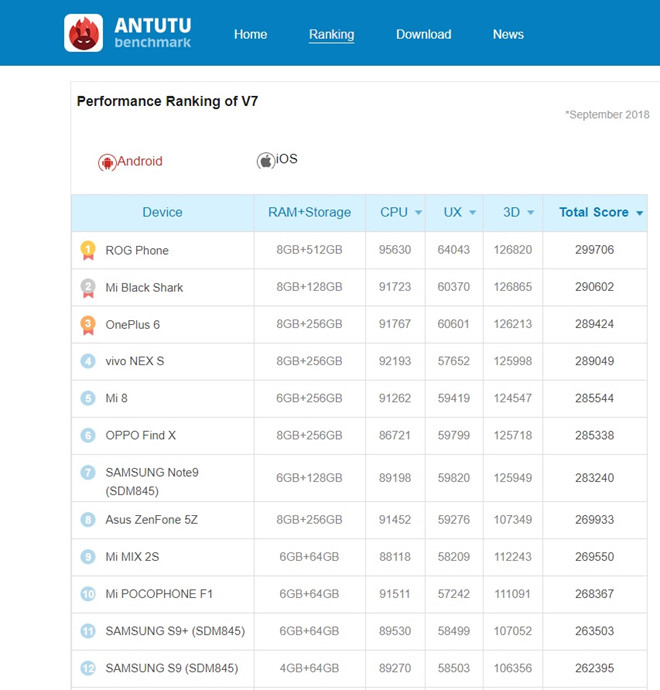The image size is (660, 690).
Task: Go to the News menu item
Action: 508,34
